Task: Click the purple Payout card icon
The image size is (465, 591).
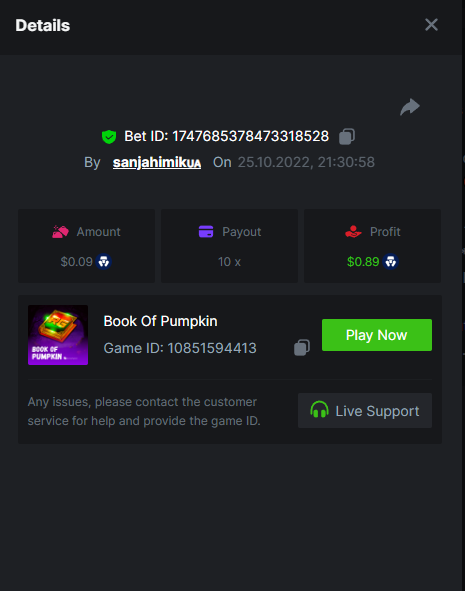Action: [206, 231]
